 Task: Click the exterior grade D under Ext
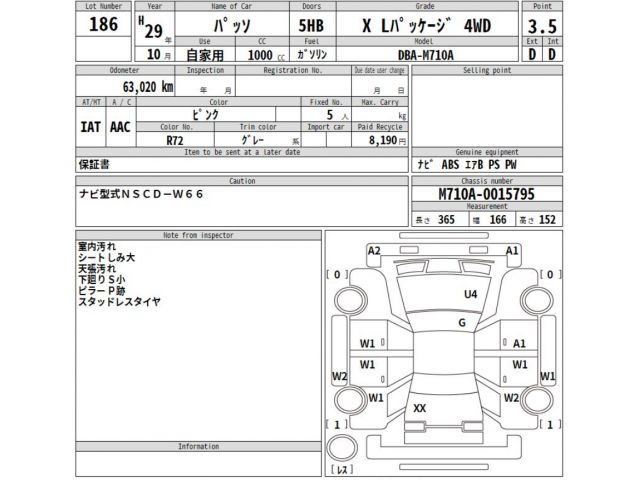pos(532,54)
